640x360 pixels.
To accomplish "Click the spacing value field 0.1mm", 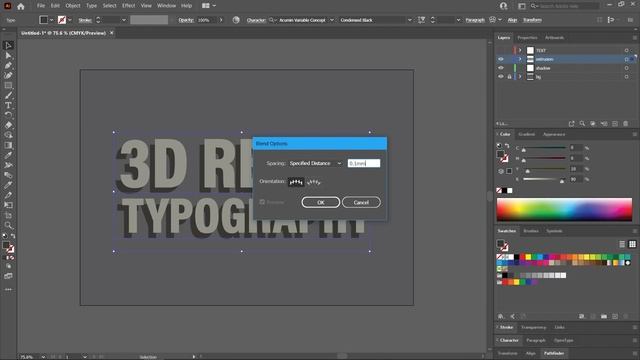I will coord(364,163).
